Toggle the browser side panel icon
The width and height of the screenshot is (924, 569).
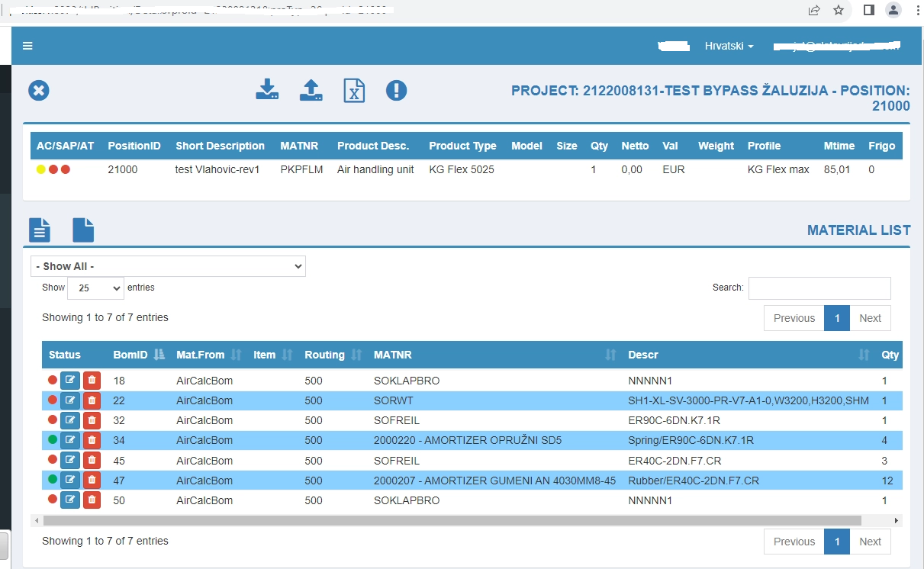click(x=869, y=10)
